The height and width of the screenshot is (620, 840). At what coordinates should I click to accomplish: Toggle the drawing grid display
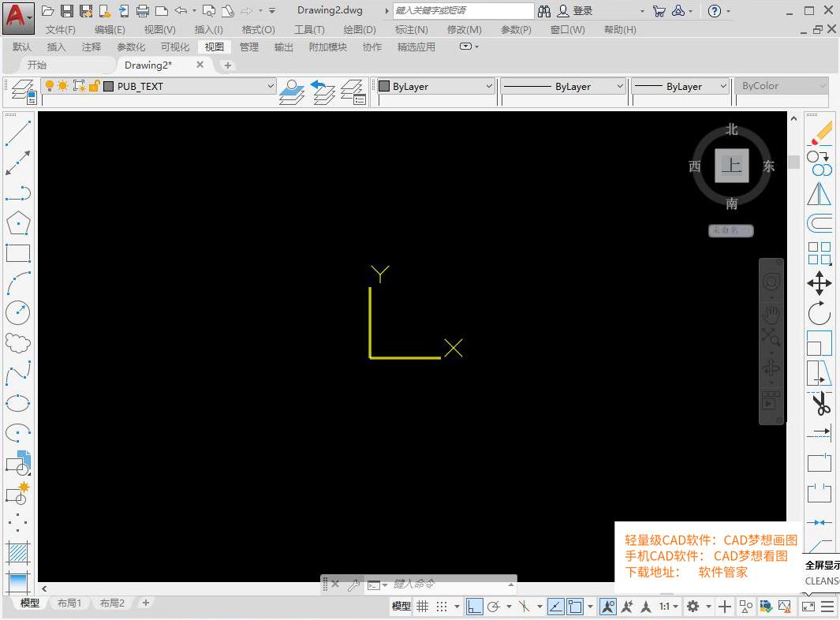coord(423,606)
